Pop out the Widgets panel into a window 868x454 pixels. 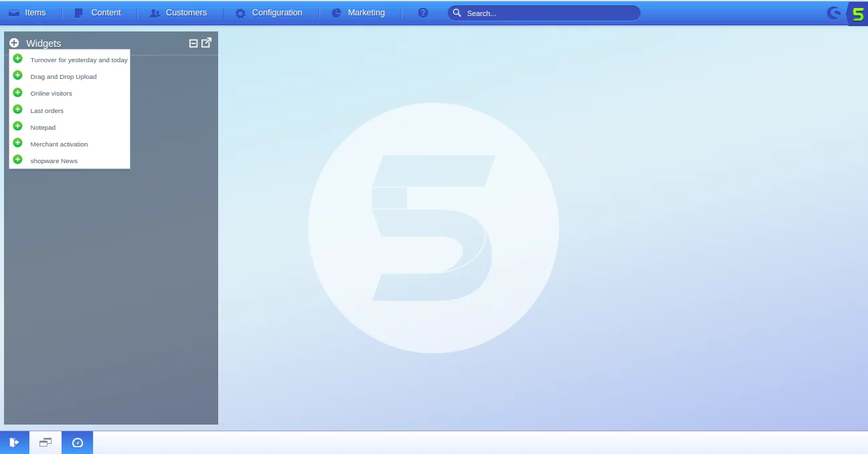tap(207, 43)
